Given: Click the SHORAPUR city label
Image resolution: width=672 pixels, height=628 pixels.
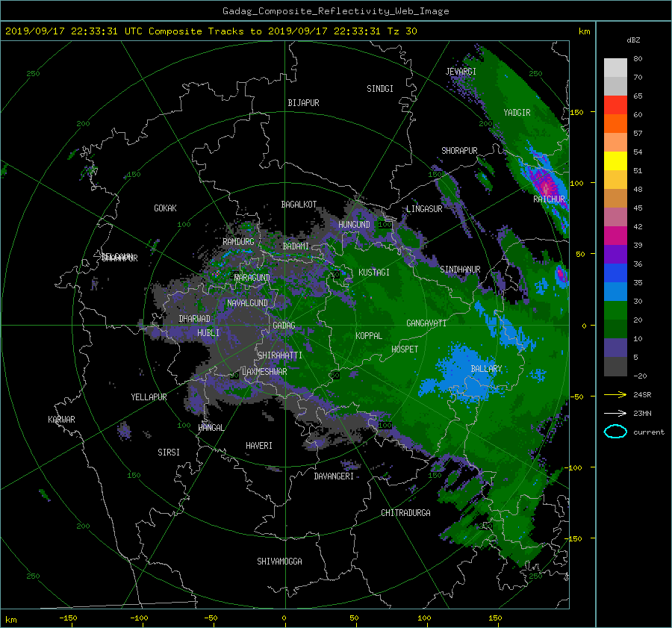Looking at the screenshot, I should point(459,151).
